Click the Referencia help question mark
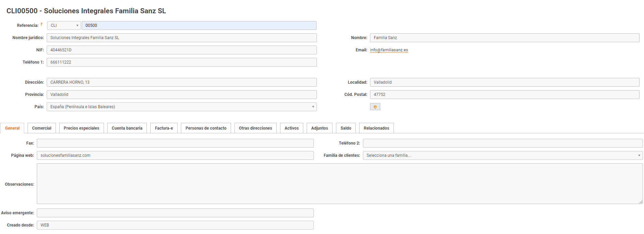The height and width of the screenshot is (234, 644). (41, 24)
